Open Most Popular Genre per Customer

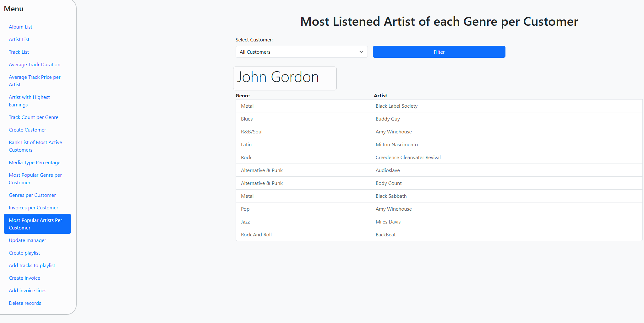(x=35, y=179)
